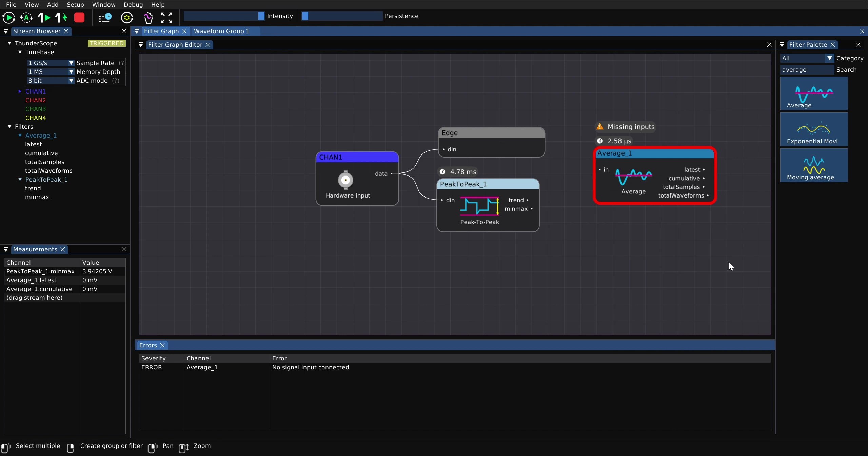
Task: Click the clock icon beside 2.58 µs
Action: click(x=600, y=141)
